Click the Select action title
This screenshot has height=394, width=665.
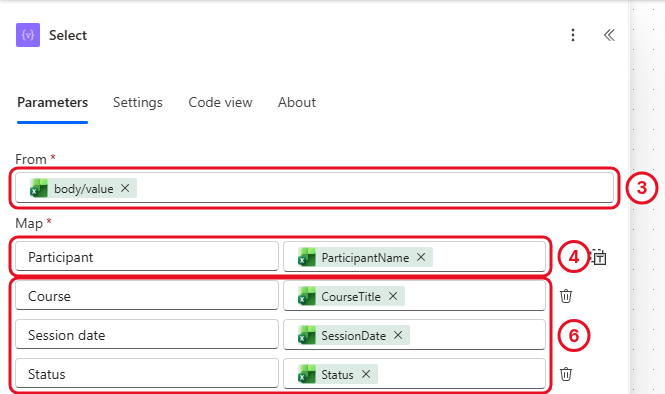[x=68, y=35]
